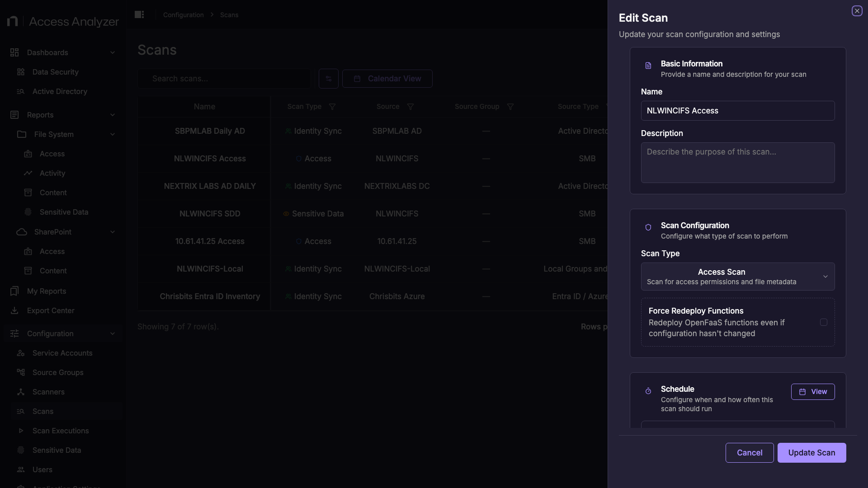Open the Service Accounts menu item
The image size is (868, 488).
coord(62,353)
